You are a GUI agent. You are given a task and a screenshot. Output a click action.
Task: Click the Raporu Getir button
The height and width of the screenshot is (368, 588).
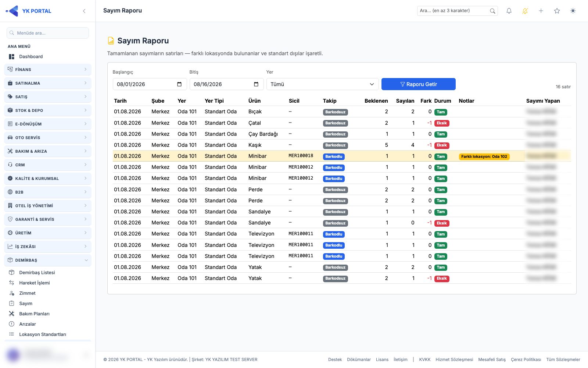pyautogui.click(x=419, y=84)
